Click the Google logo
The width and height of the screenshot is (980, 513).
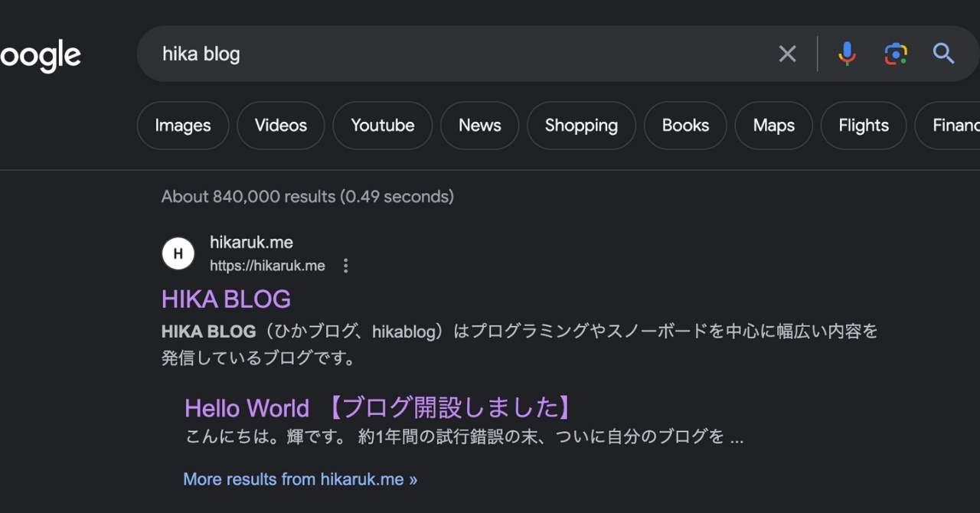click(x=40, y=56)
